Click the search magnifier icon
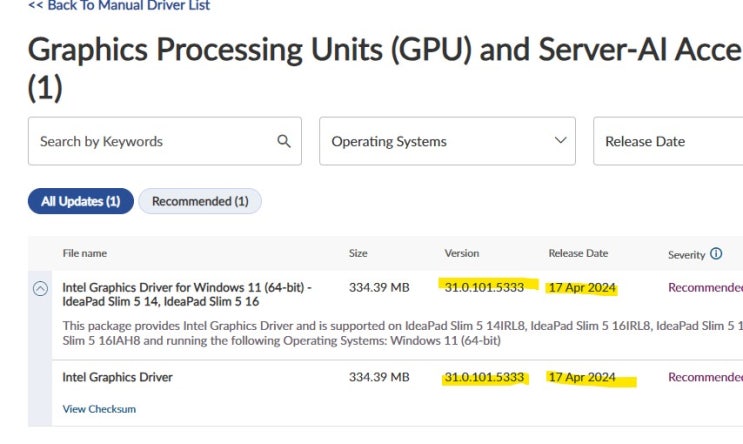 [284, 141]
